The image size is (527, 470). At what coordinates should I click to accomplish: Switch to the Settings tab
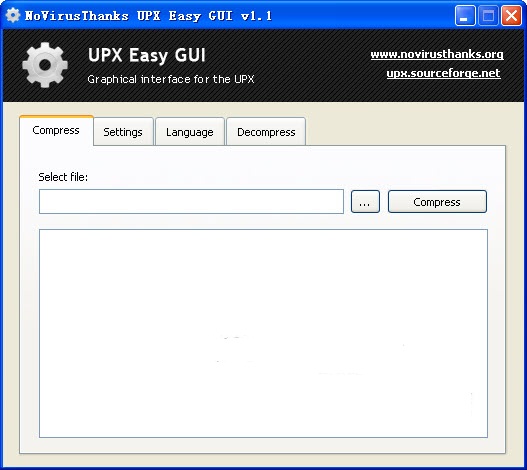pos(123,132)
